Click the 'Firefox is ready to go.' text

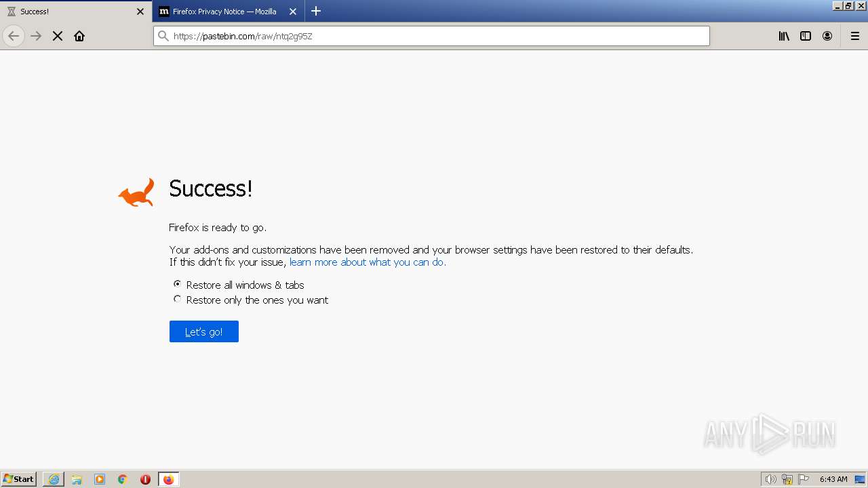[x=218, y=228]
